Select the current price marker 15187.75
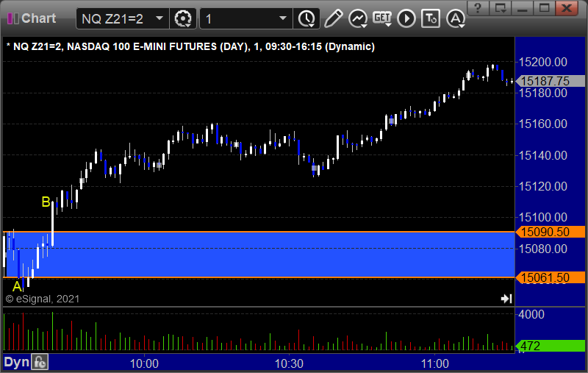The image size is (588, 373). (550, 81)
